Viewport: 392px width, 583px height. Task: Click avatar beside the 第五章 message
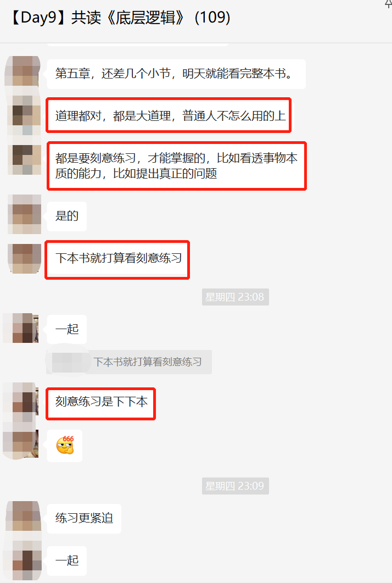tap(23, 71)
